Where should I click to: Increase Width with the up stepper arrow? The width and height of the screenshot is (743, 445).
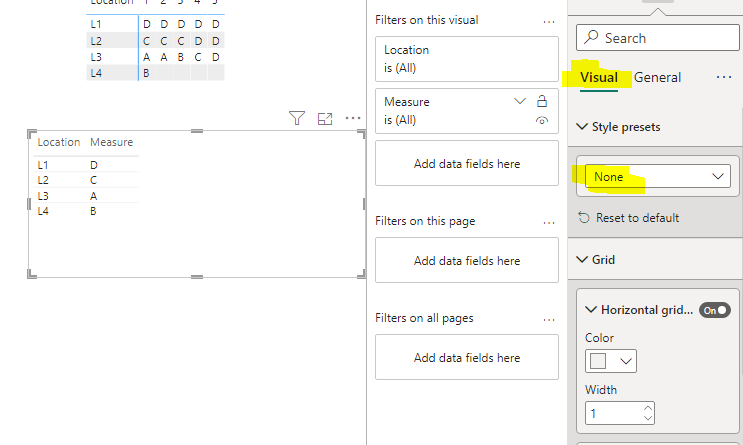pos(648,408)
